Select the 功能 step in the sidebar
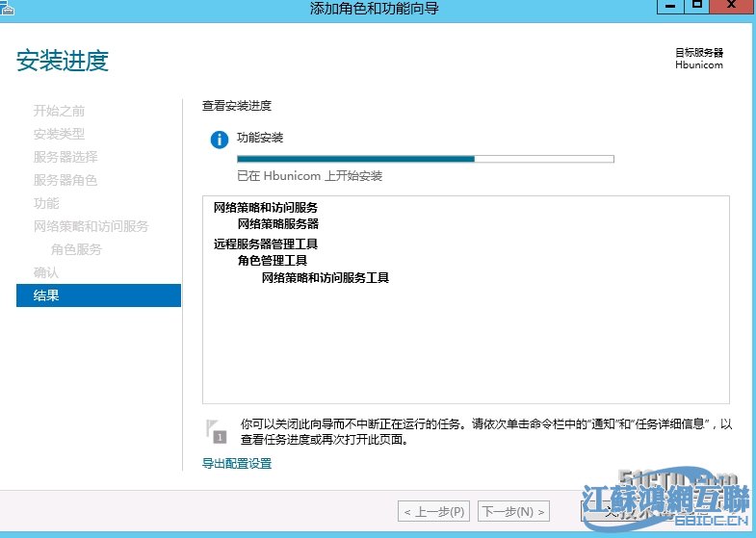 tap(46, 203)
